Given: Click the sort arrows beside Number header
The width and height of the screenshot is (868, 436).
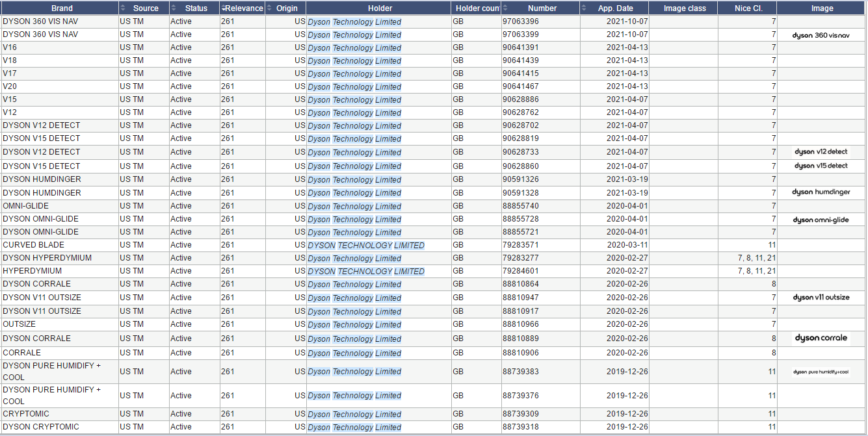Looking at the screenshot, I should point(506,8).
